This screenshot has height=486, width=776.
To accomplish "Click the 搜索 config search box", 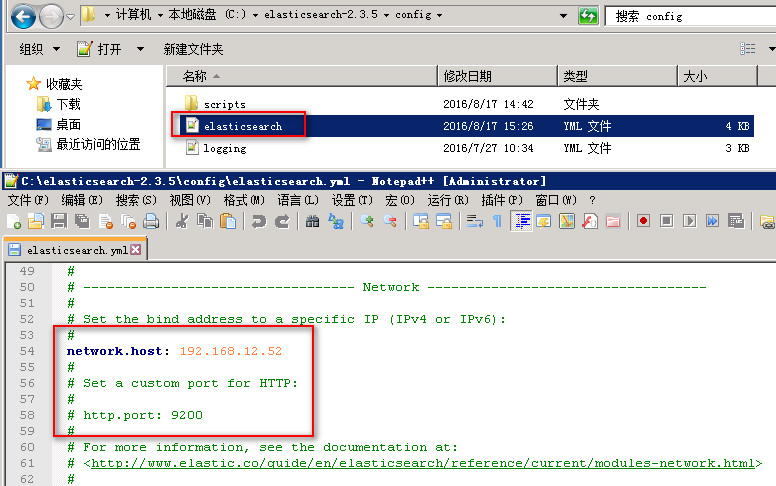I will pyautogui.click(x=691, y=16).
